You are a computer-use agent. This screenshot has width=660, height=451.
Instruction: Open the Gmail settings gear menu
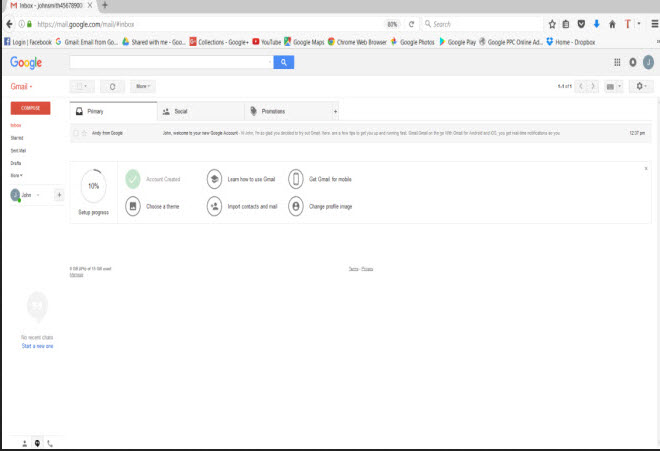click(641, 87)
